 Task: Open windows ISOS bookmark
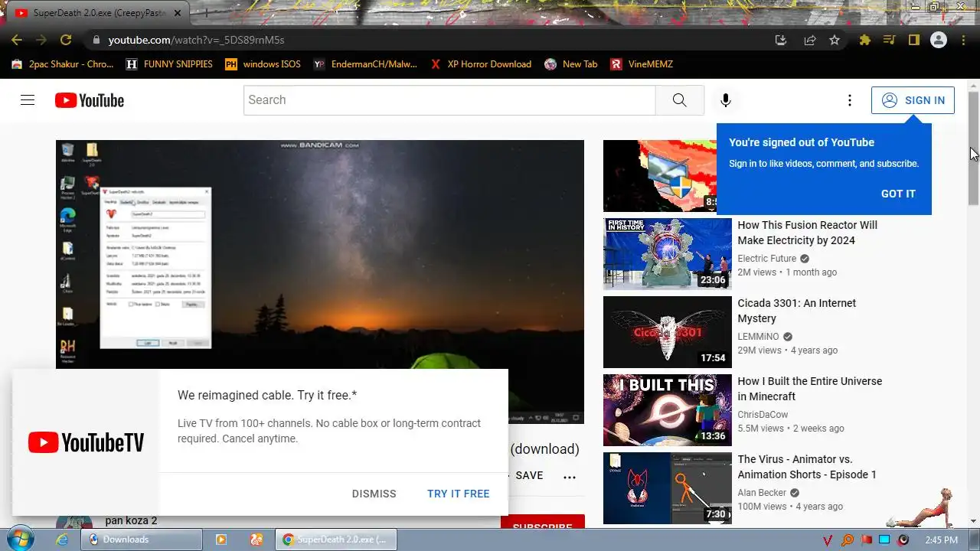point(263,64)
